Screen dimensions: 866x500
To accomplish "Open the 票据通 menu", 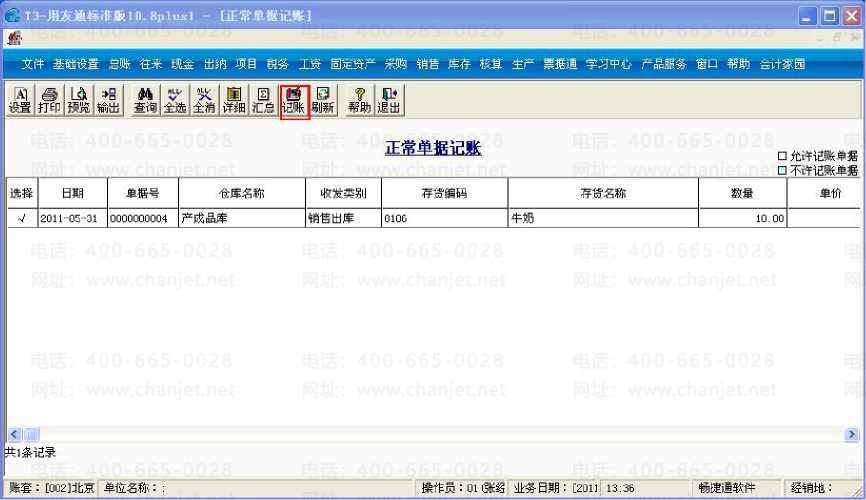I will [560, 64].
